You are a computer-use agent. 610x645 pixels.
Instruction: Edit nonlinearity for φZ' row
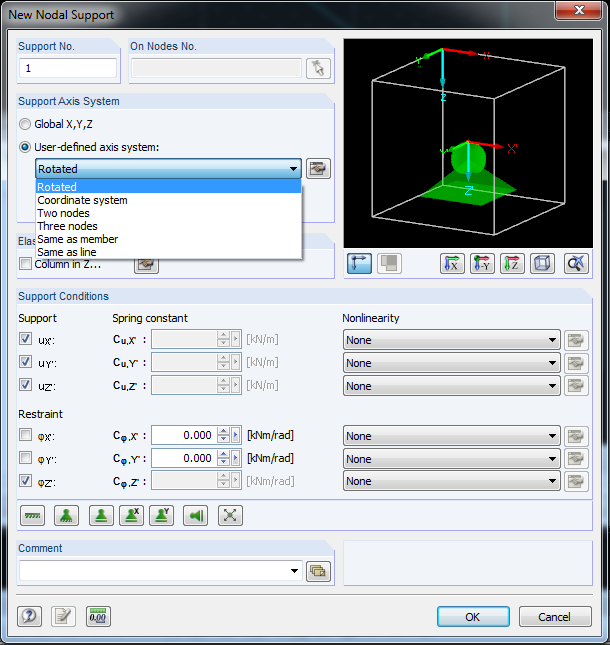[x=576, y=481]
